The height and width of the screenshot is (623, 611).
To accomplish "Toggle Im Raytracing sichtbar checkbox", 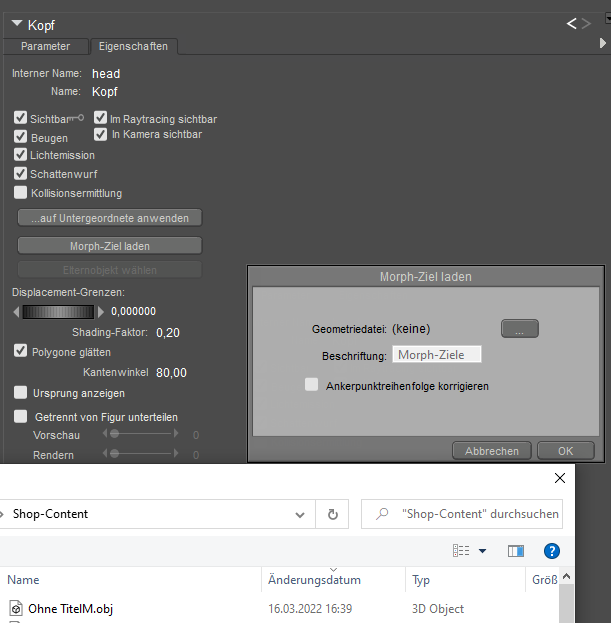I will [x=101, y=118].
